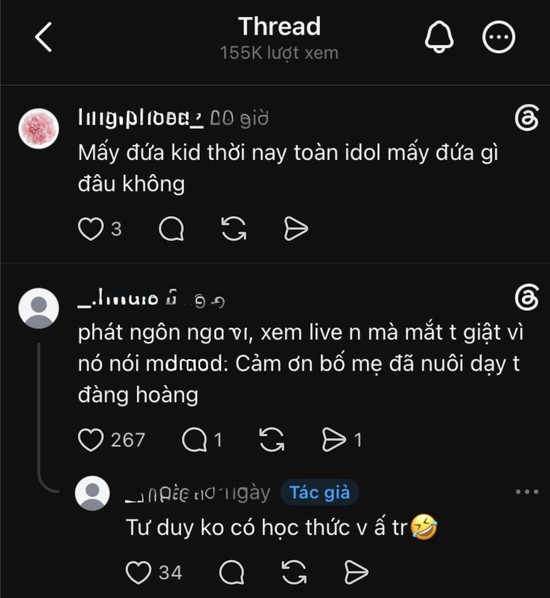The image size is (550, 598).
Task: Like the post with 267 likes
Action: click(90, 440)
